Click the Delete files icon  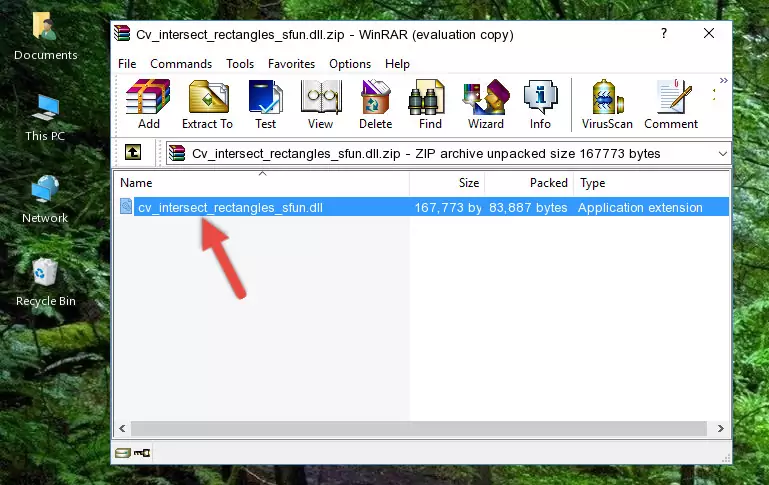coord(376,104)
